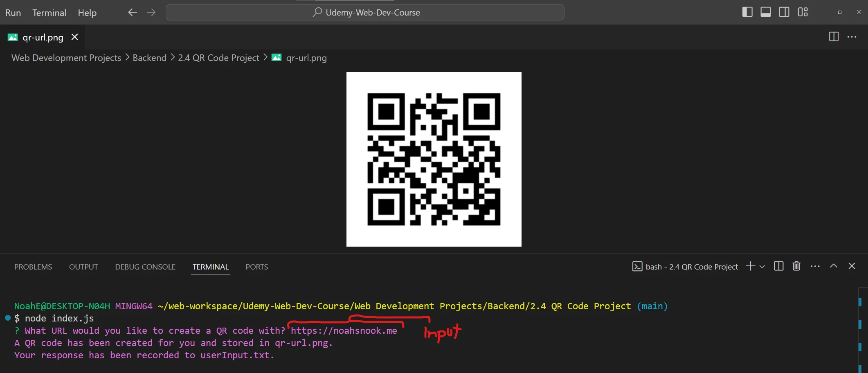The image size is (868, 373).
Task: Click 2.4 QR Code Project breadcrumb
Action: 218,58
